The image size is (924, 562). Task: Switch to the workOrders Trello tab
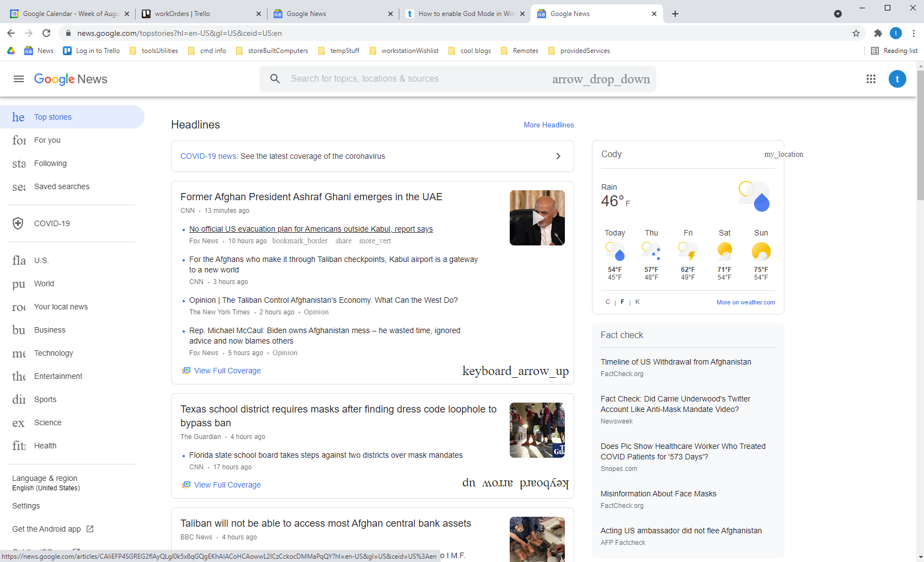[201, 14]
